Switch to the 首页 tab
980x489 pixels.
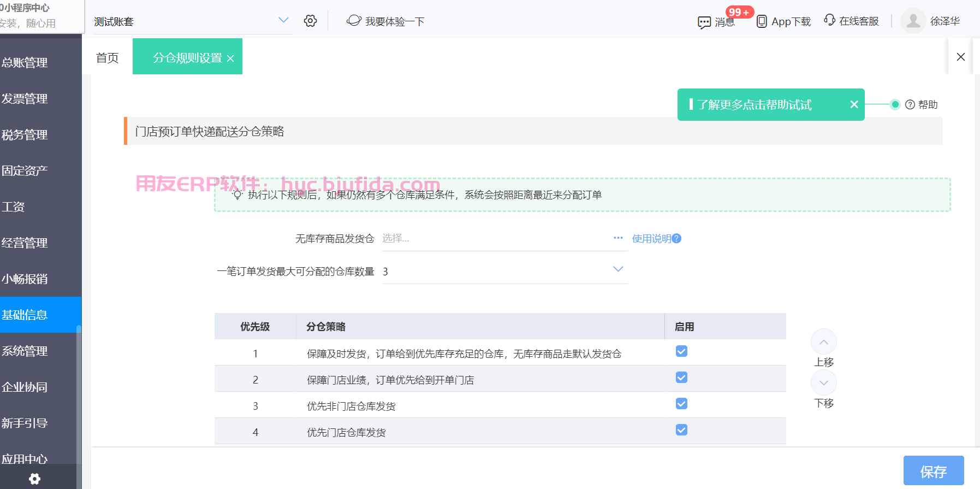108,58
